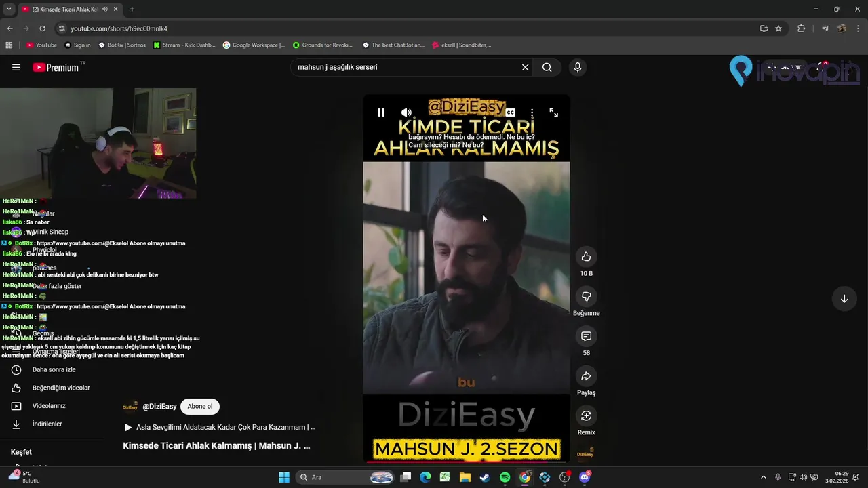
Task: Show hidden tray icons chevron
Action: [763, 477]
